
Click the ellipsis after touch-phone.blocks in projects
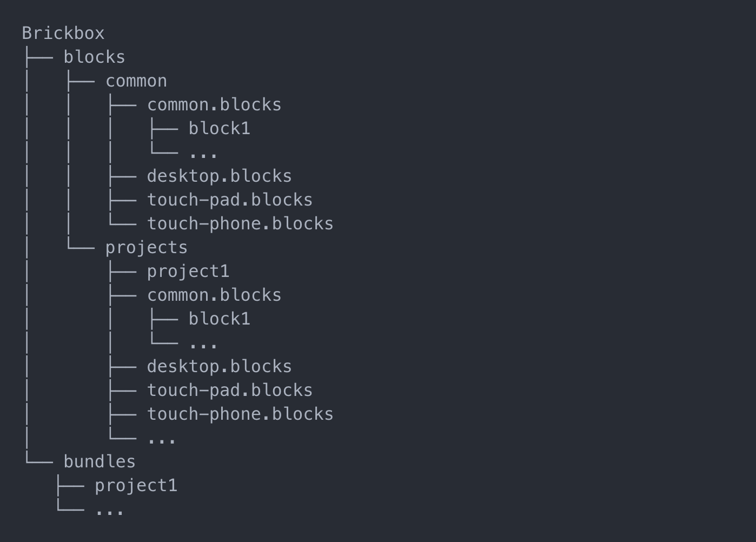point(162,440)
